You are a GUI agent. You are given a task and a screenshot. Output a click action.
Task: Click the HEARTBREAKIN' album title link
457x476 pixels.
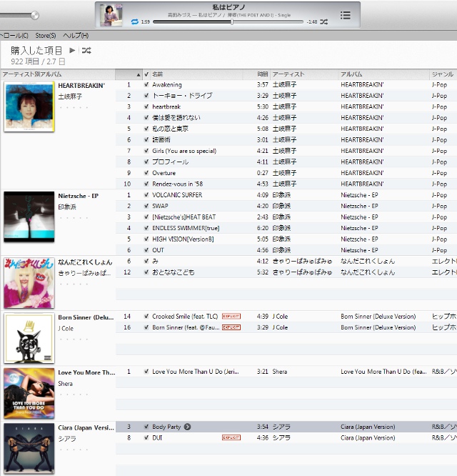pos(81,86)
